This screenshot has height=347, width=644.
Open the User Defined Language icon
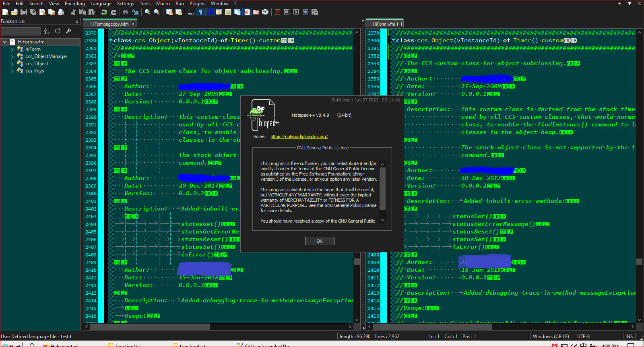click(x=219, y=12)
